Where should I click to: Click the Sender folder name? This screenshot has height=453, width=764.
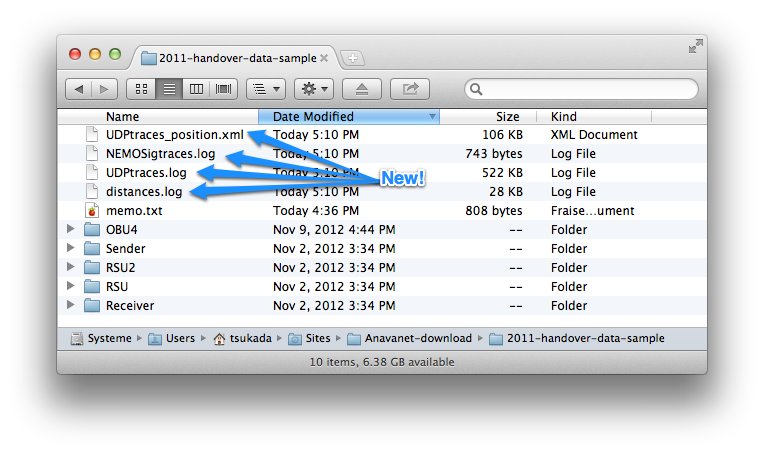click(x=125, y=249)
